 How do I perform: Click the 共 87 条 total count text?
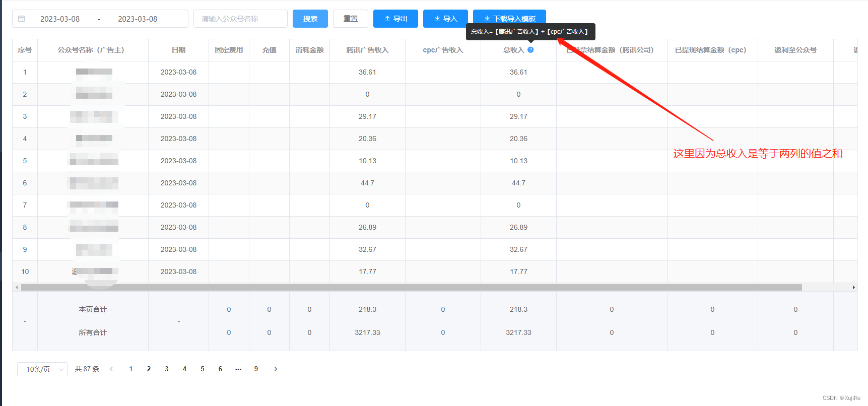point(87,369)
